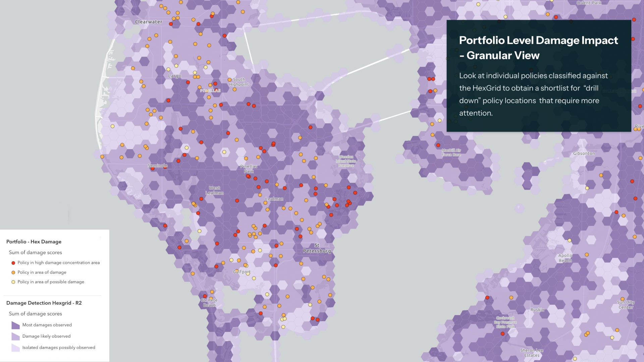The height and width of the screenshot is (362, 644).
Task: Select the Isolated damages possibly observed swatch
Action: click(15, 348)
